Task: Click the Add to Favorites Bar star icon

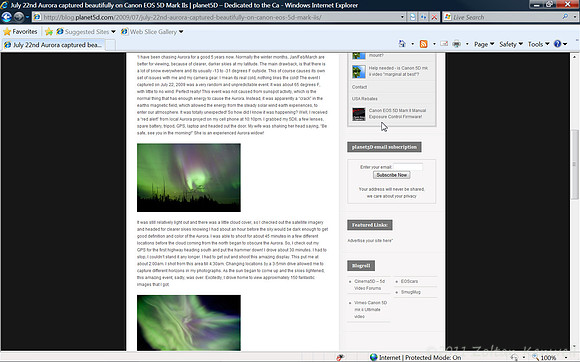Action: click(x=49, y=32)
